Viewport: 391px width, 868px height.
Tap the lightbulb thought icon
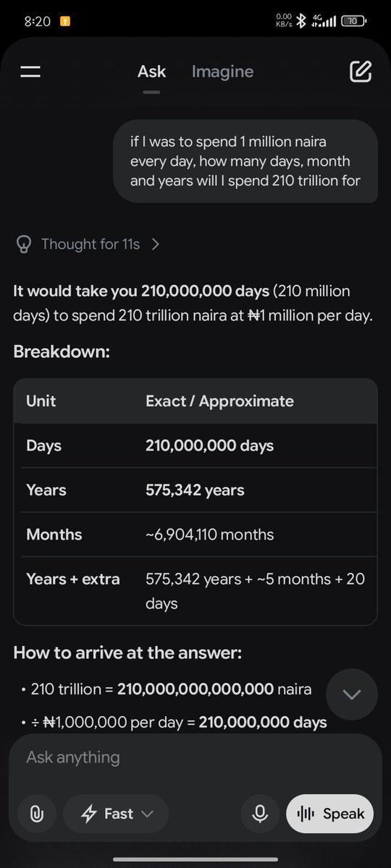point(24,244)
